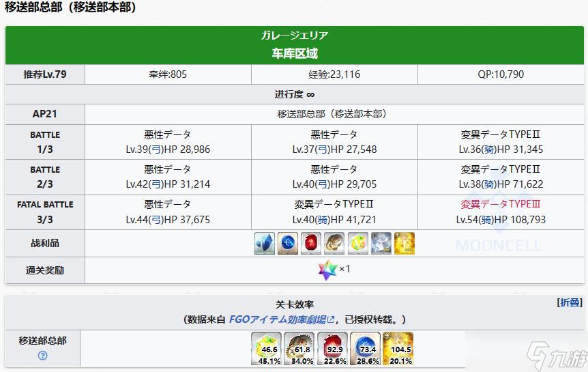Click the rainbow star 通关奖励 reward icon
Screen dimensions: 588x372
point(327,270)
